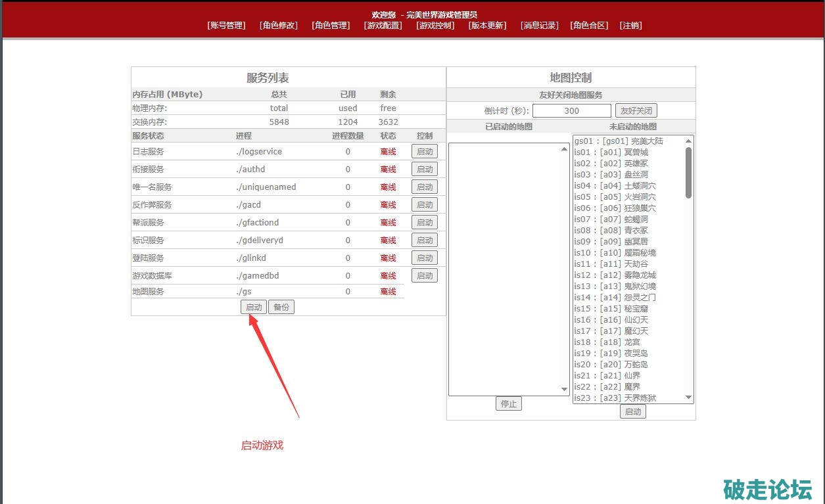The width and height of the screenshot is (825, 504).
Task: Open the 游戏配置 menu item
Action: [383, 26]
